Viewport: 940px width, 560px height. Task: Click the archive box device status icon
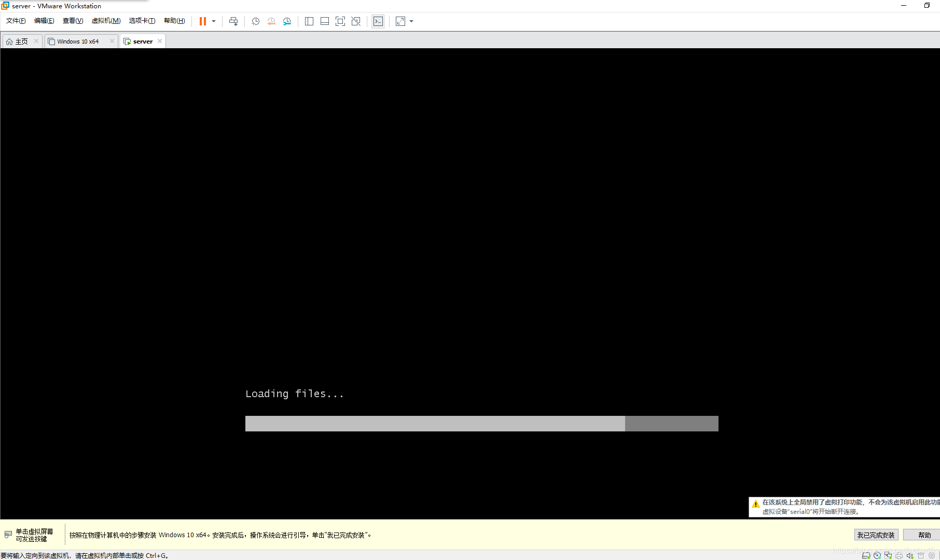coord(921,555)
